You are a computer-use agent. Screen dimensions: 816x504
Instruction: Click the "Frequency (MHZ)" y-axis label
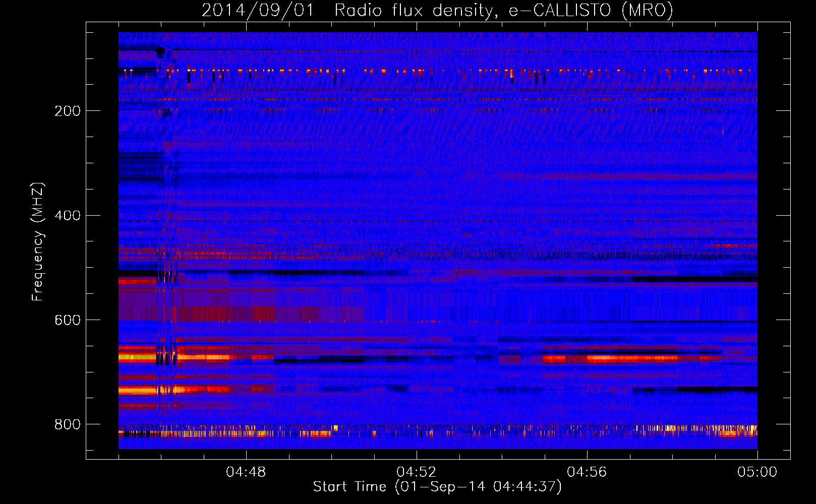pos(38,242)
